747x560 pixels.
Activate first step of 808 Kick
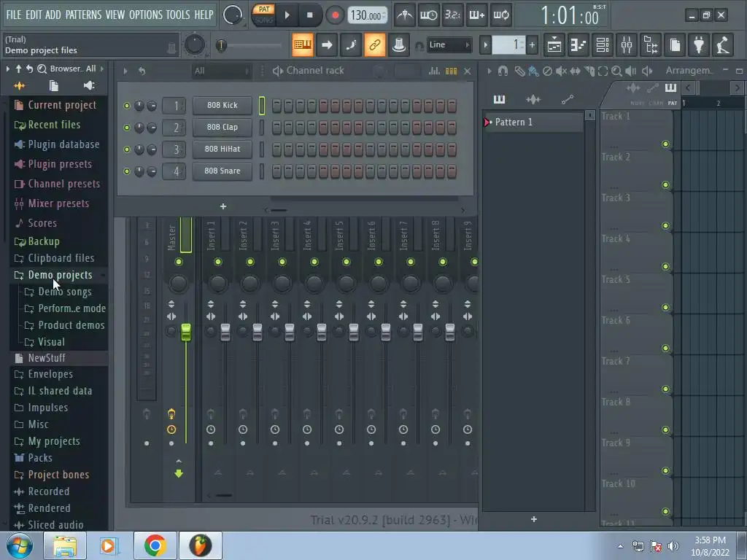pos(276,106)
